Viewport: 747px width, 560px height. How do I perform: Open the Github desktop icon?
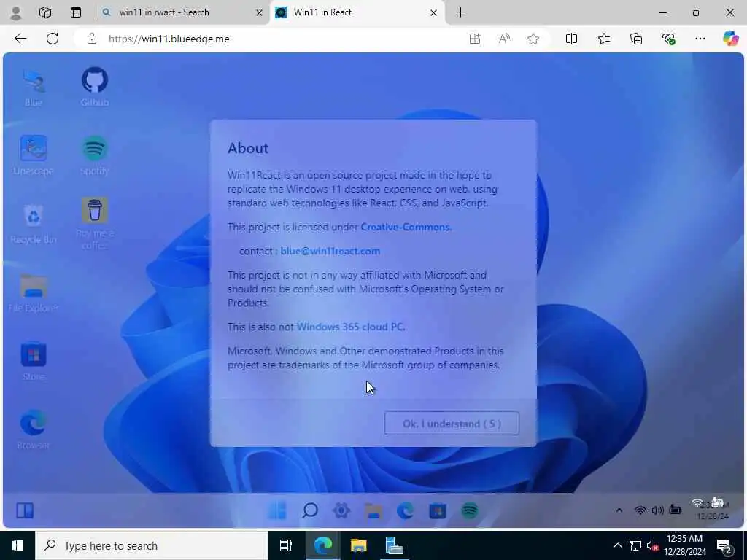click(x=94, y=87)
